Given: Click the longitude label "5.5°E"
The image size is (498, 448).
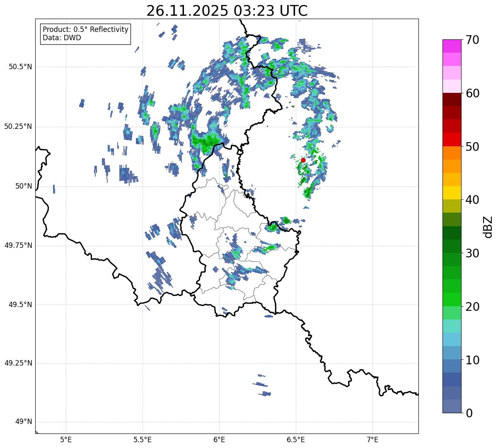Looking at the screenshot, I should [x=143, y=439].
